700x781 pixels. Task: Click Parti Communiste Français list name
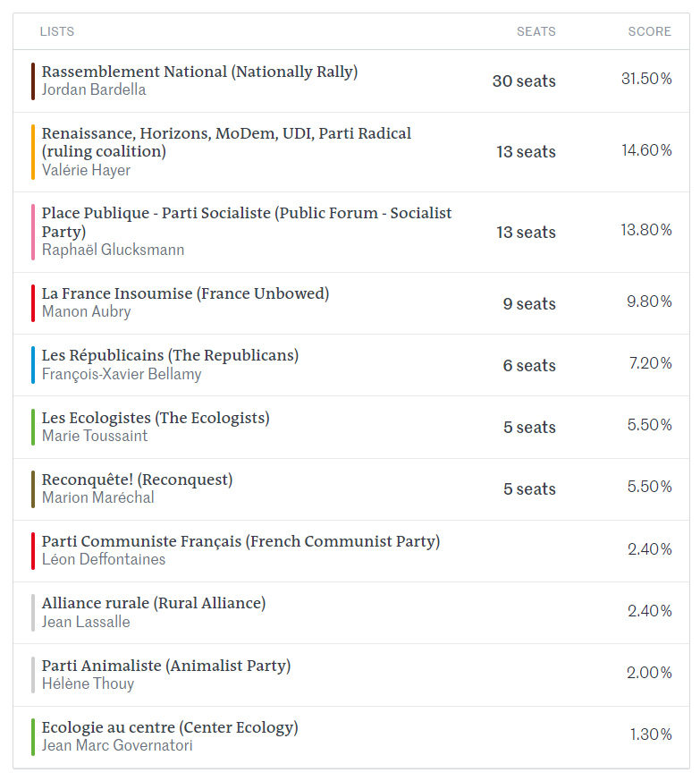coord(240,541)
